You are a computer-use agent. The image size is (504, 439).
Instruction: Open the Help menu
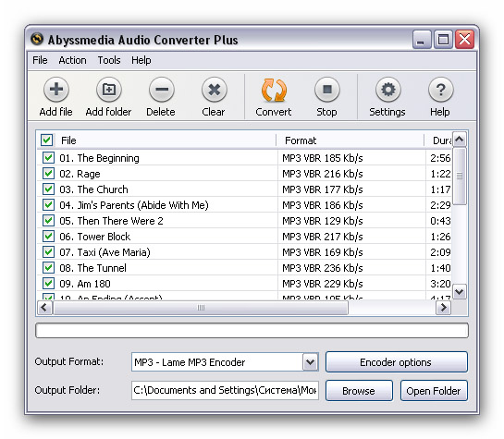(141, 60)
